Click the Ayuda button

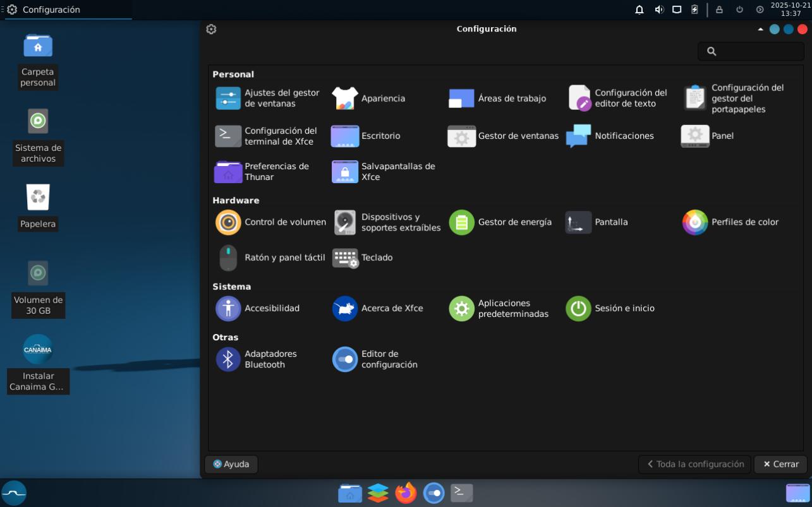coord(231,464)
